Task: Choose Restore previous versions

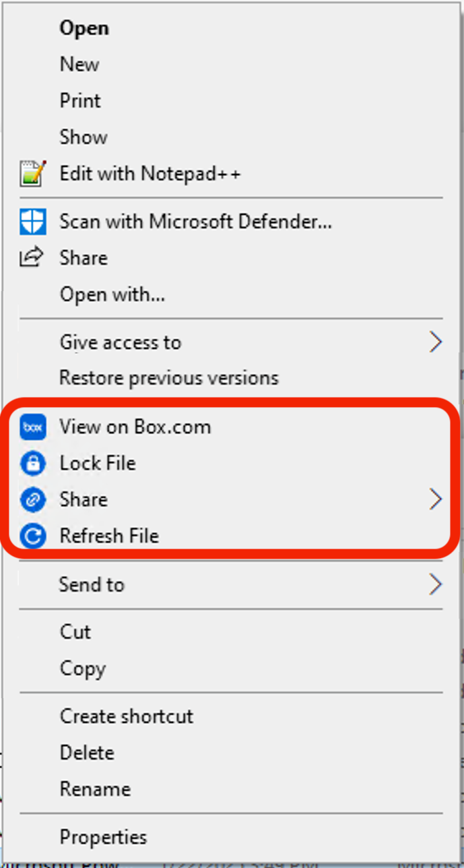Action: click(169, 378)
